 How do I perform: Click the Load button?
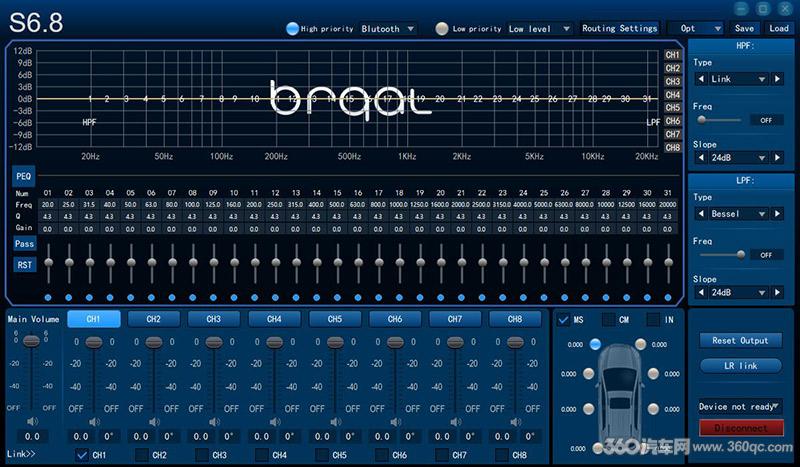[779, 29]
